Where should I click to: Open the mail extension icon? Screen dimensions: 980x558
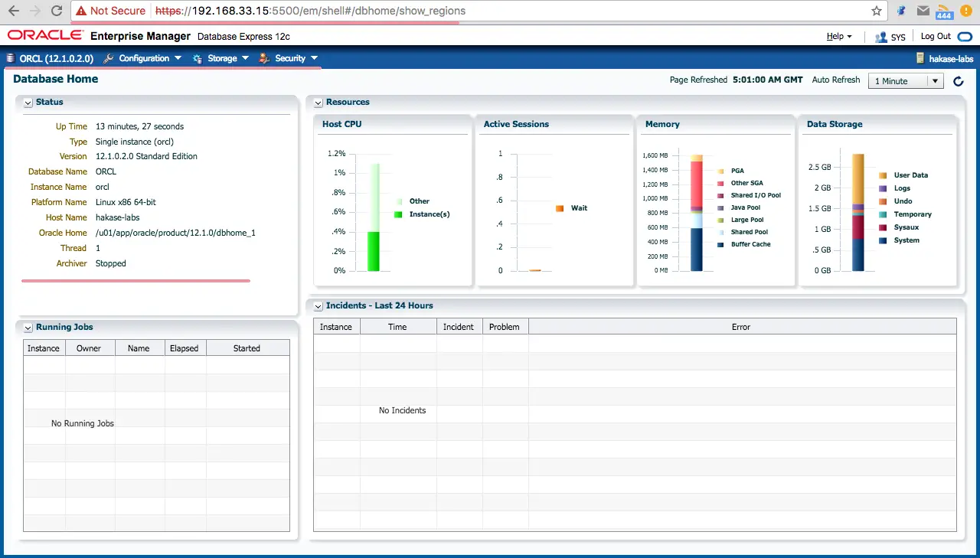coord(924,11)
